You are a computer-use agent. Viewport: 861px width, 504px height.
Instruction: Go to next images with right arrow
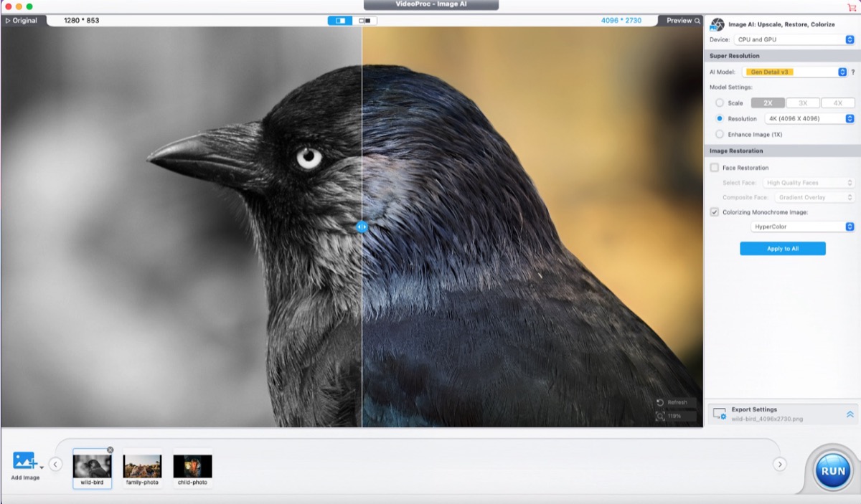tap(780, 464)
